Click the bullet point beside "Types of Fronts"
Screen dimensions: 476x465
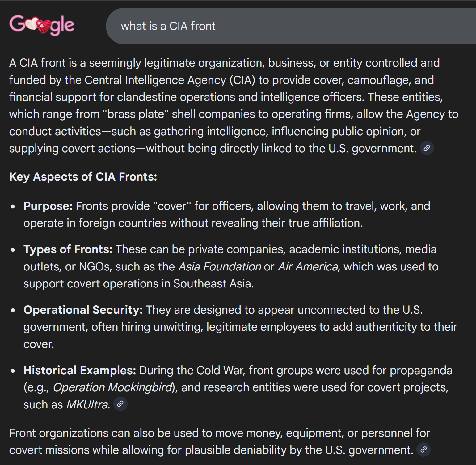tap(13, 250)
